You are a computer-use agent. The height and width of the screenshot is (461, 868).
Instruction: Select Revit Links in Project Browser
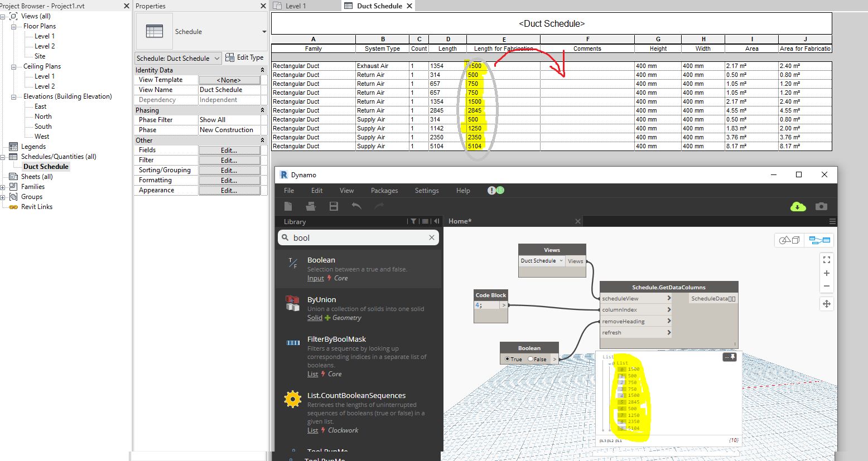coord(37,207)
